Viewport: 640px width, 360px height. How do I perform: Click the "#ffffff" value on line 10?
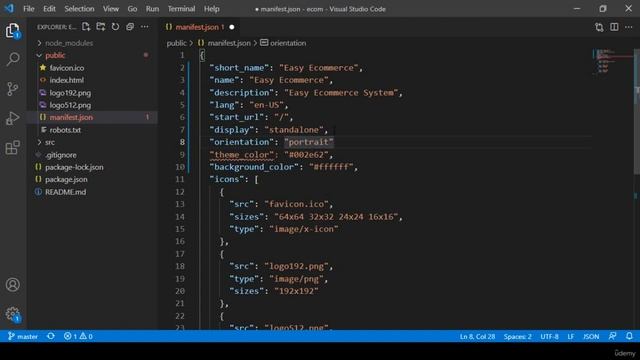click(331, 167)
